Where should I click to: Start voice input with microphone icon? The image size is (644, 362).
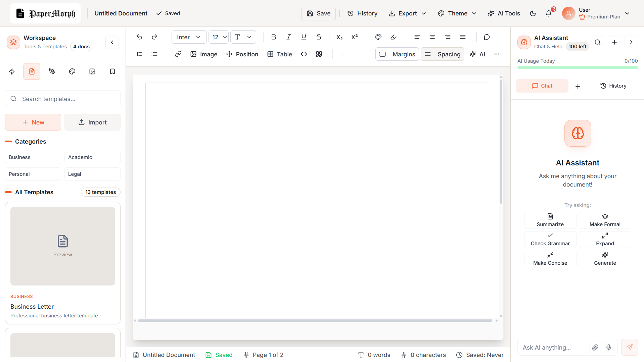[609, 347]
